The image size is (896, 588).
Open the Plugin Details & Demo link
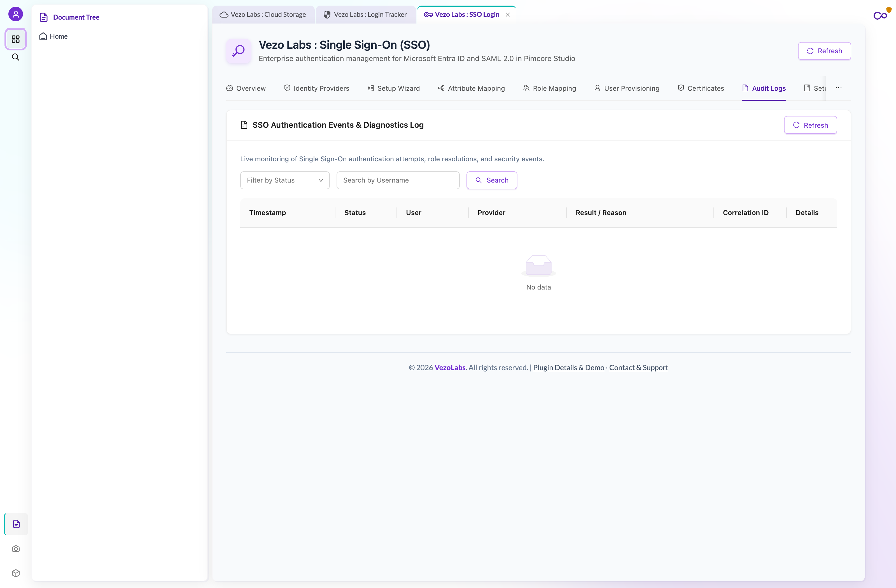[x=568, y=368]
